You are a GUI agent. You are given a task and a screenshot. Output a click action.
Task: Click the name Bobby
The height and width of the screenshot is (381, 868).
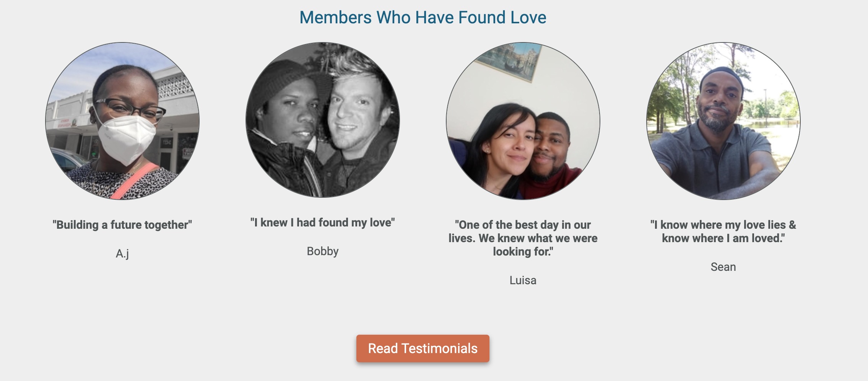pos(323,251)
